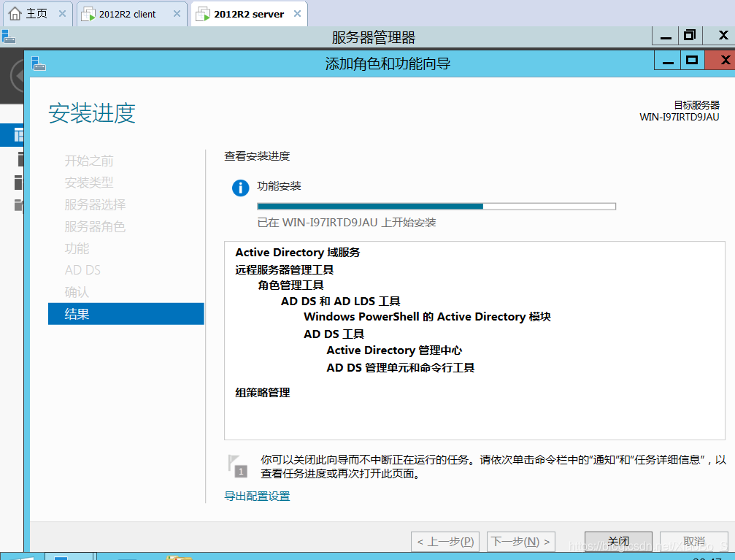Click the Windows PowerShell 的 Active Directory 模块 entry
This screenshot has width=735, height=560.
coord(427,317)
